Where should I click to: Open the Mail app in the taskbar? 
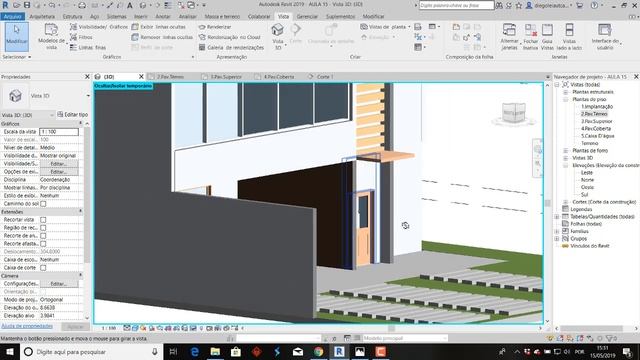pyautogui.click(x=298, y=351)
